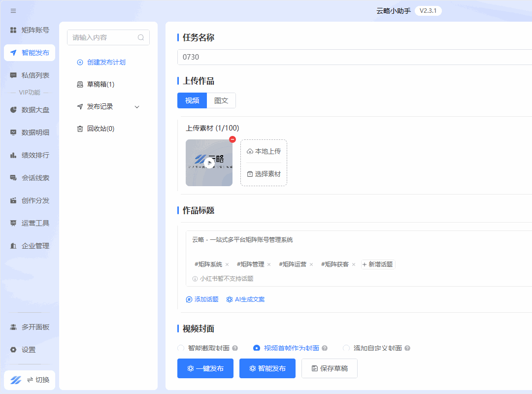Click the 一键发布 button
The width and height of the screenshot is (532, 394).
(205, 368)
